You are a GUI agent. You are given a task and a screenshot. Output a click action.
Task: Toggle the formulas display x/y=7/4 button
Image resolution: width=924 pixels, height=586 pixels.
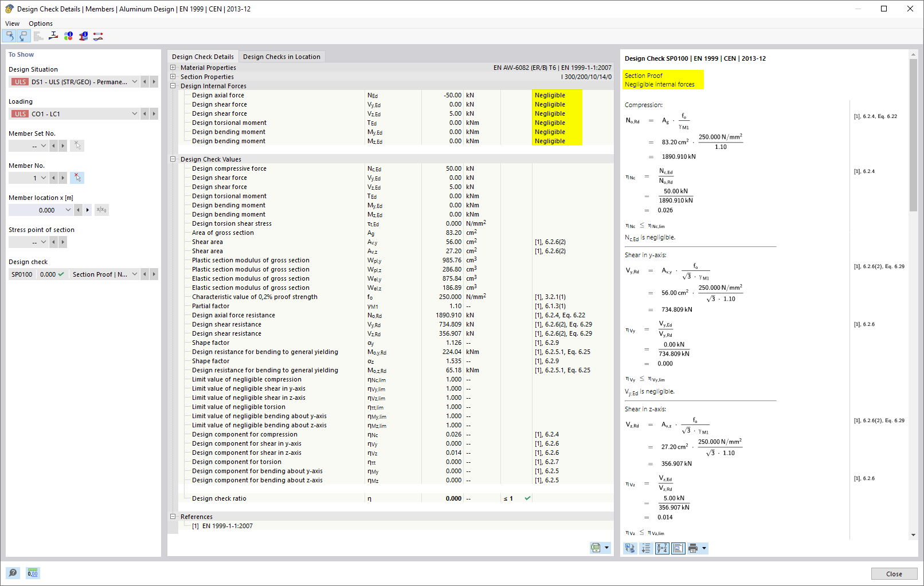point(661,548)
